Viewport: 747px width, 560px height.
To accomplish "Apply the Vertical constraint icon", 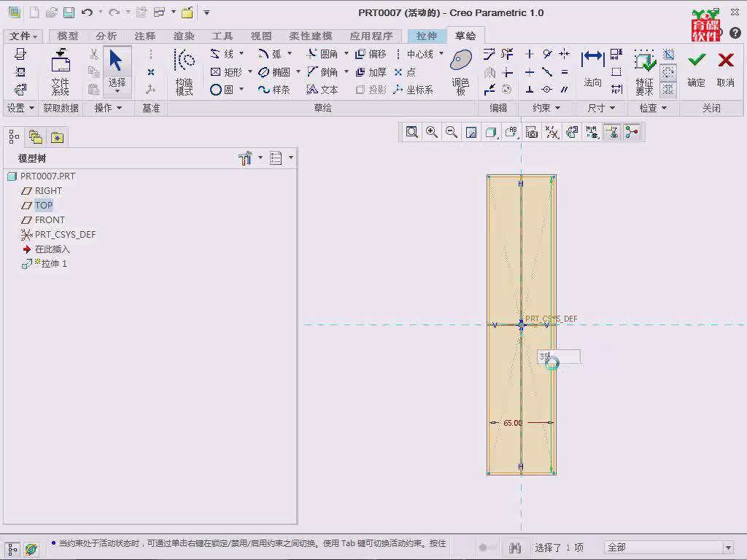I will [530, 54].
